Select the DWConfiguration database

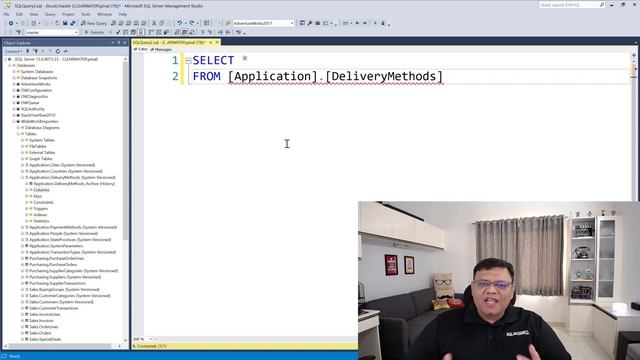click(36, 90)
